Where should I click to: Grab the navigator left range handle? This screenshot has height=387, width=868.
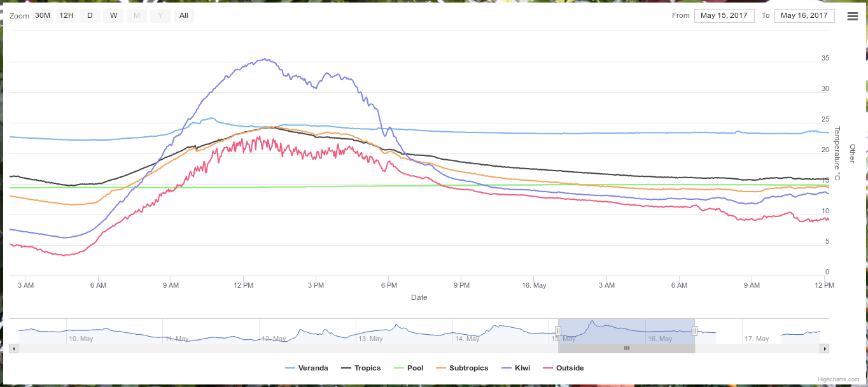point(558,330)
